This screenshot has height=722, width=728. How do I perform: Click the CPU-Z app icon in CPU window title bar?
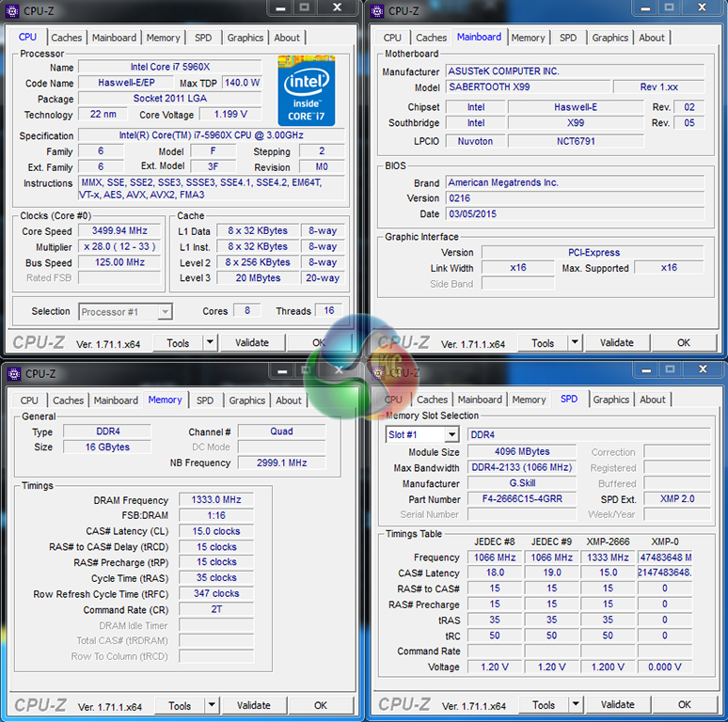point(12,11)
